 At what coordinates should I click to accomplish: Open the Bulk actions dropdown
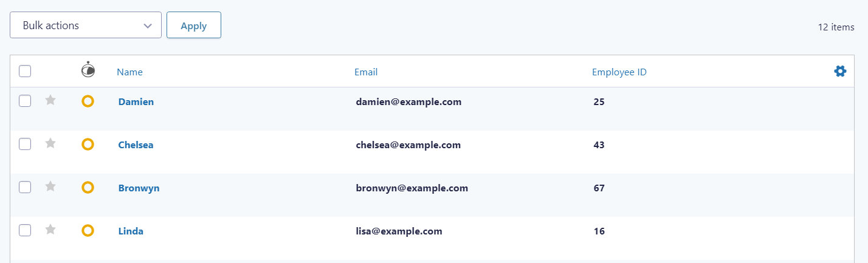86,26
